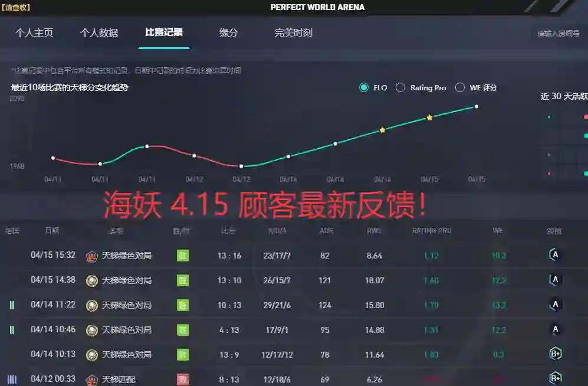Click the green win icon of 04/15 15:32 match
The image size is (588, 386).
[x=183, y=256]
